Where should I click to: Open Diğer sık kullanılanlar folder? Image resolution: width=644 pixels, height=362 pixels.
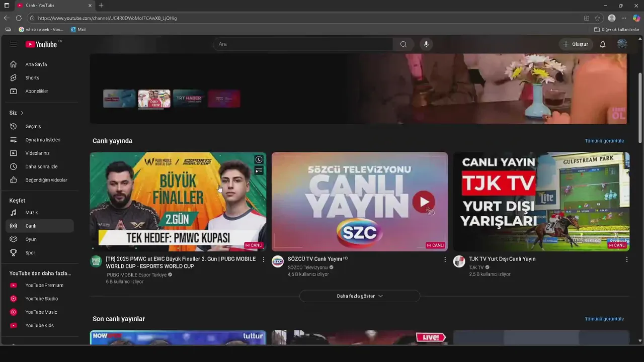(x=616, y=30)
